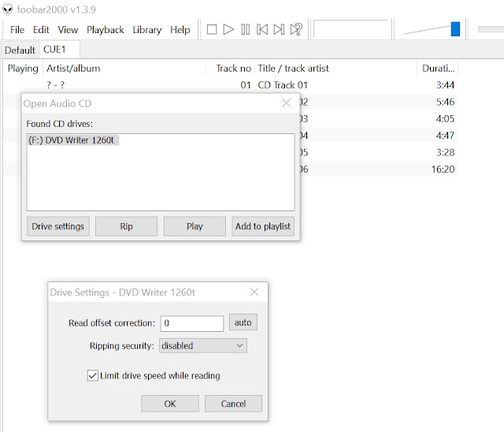The image size is (504, 432).
Task: Click the foobar2000 alien logo icon
Action: [7, 9]
